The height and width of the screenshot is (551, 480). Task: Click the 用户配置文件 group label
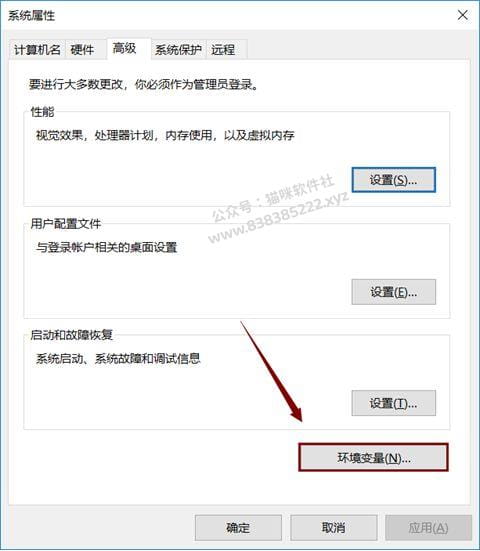[66, 223]
